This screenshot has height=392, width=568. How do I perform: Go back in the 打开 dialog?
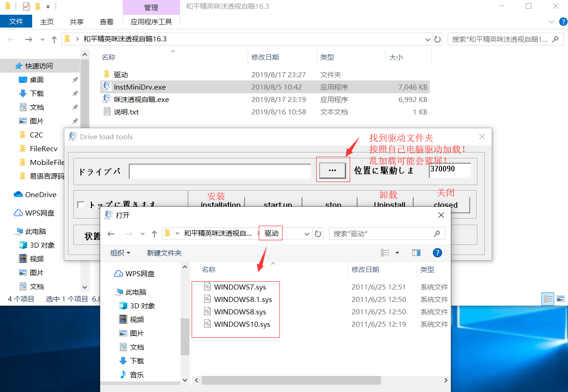111,234
